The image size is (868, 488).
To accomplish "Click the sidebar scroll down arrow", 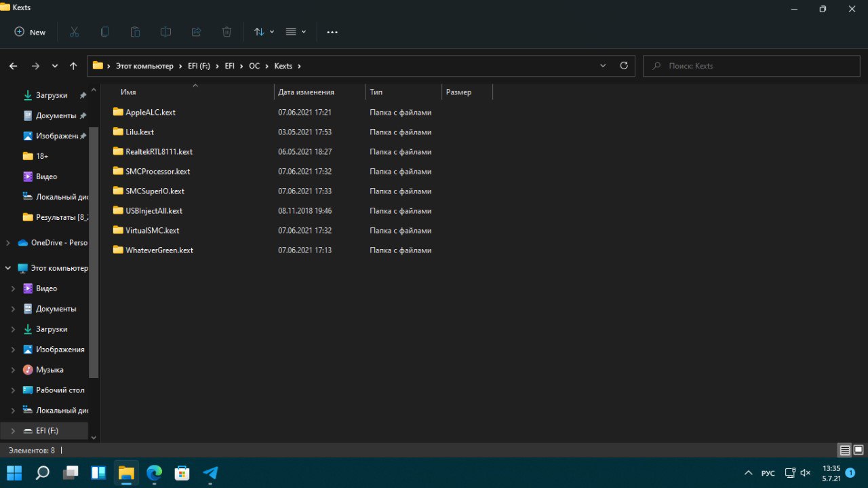I will coord(94,438).
